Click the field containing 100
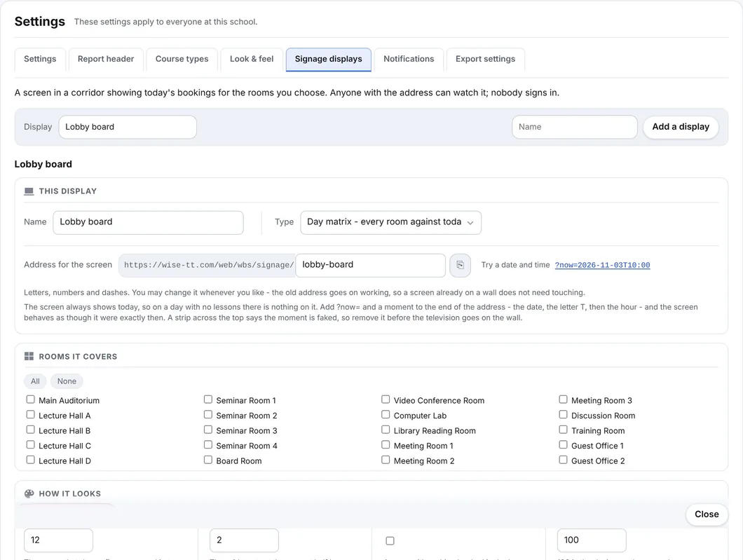Image resolution: width=743 pixels, height=560 pixels. click(x=592, y=540)
